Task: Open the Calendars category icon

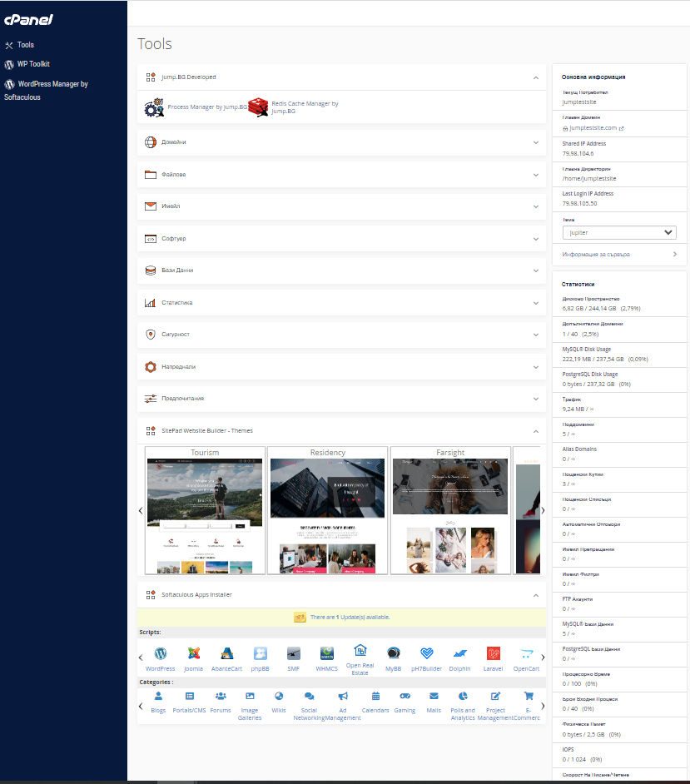Action: pyautogui.click(x=375, y=697)
